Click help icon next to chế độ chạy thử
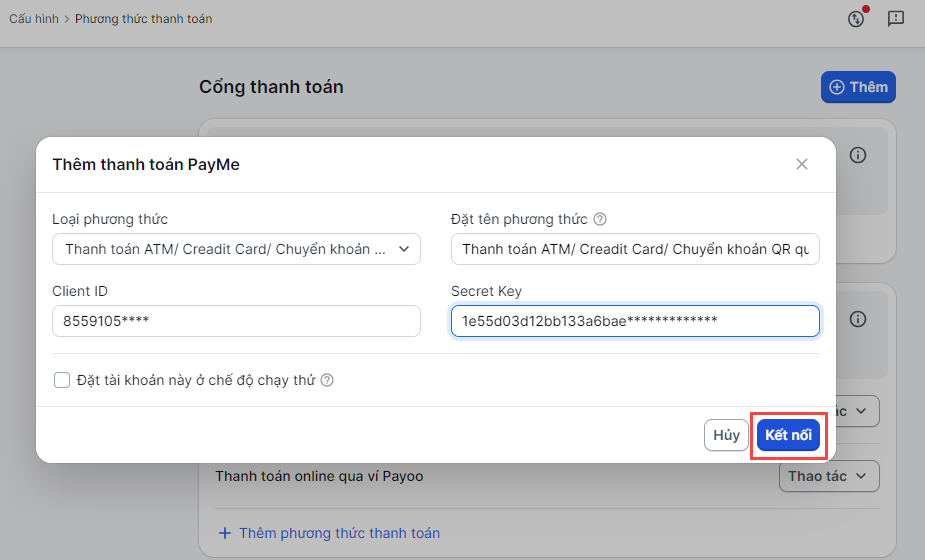This screenshot has height=560, width=925. (x=326, y=380)
